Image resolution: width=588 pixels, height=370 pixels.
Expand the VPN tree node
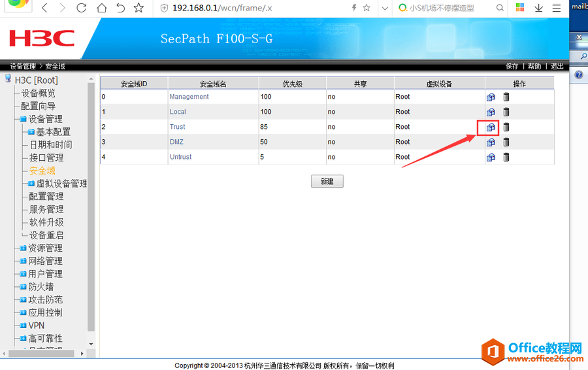tap(23, 326)
